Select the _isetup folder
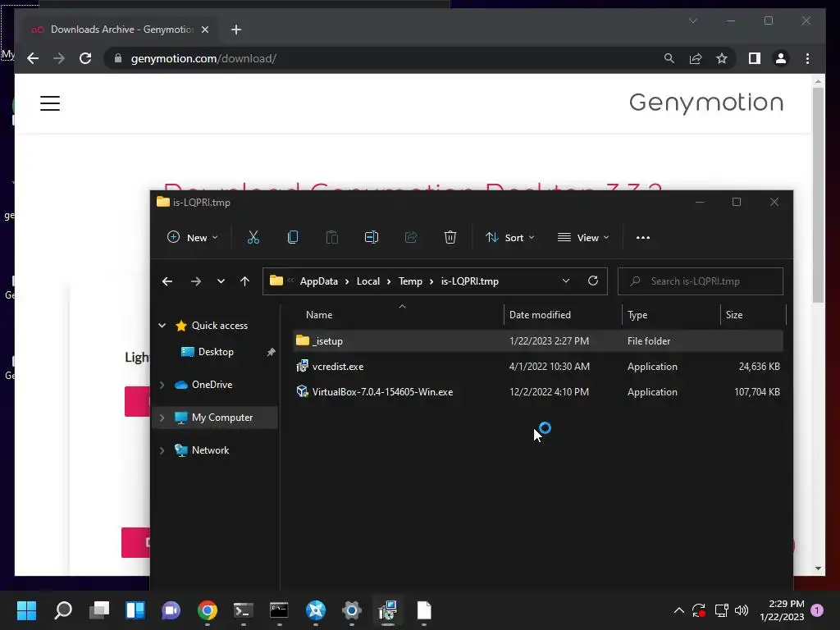 click(x=538, y=340)
